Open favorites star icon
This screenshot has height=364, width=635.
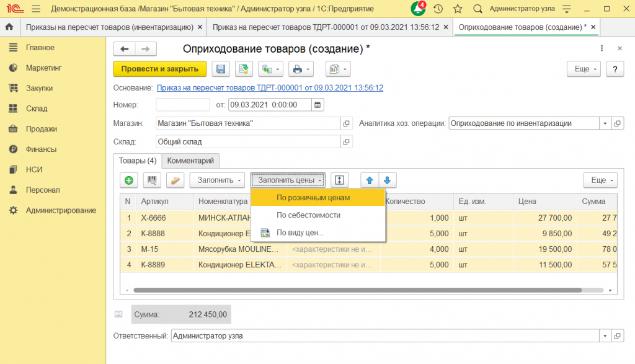pyautogui.click(x=458, y=9)
